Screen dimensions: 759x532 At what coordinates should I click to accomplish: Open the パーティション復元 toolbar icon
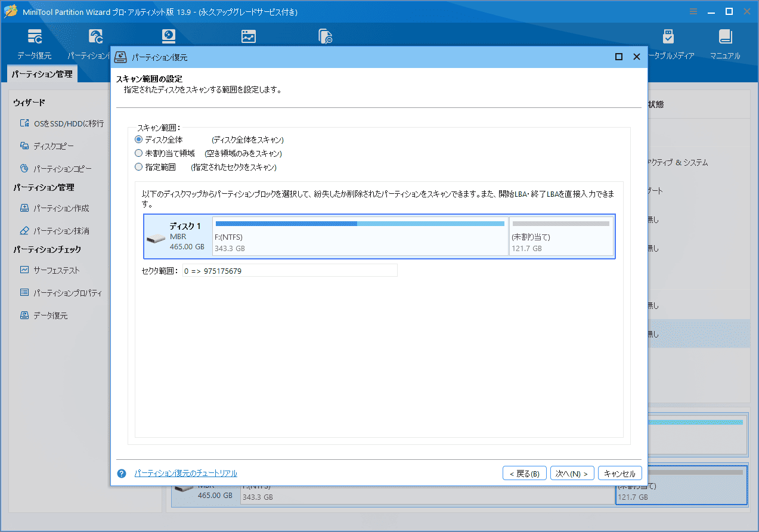click(95, 36)
